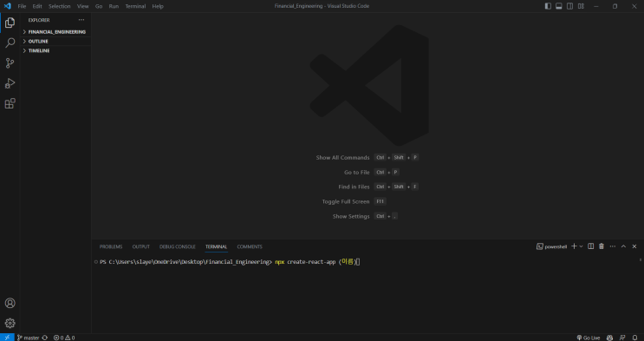The height and width of the screenshot is (341, 644).
Task: Click Go Live in status bar
Action: pos(589,338)
